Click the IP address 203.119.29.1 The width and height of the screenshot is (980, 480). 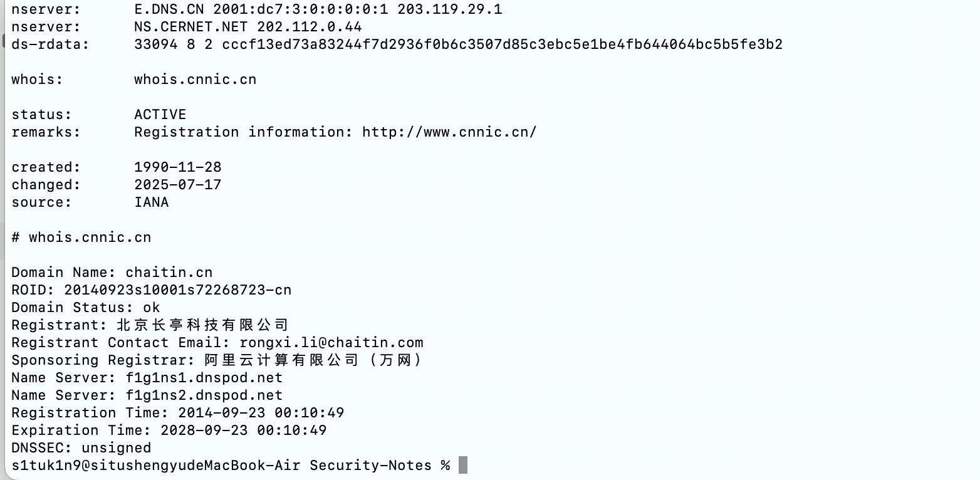point(449,9)
